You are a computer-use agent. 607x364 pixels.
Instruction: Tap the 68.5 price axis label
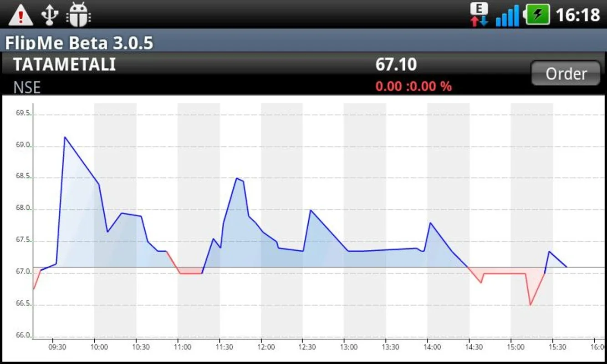pos(22,176)
